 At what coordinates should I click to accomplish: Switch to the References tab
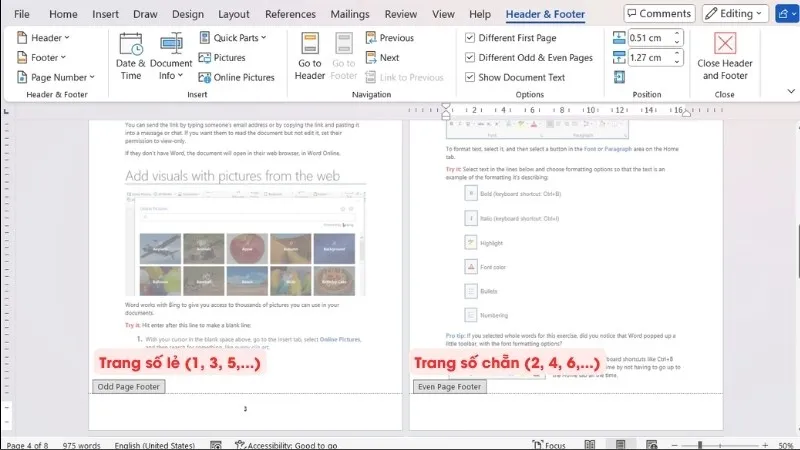(x=290, y=14)
